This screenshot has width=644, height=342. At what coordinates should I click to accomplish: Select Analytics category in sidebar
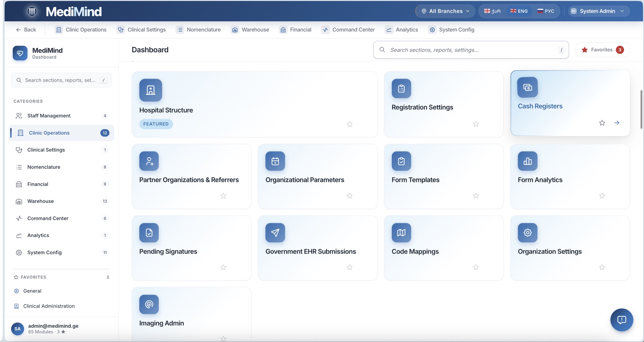(x=61, y=236)
